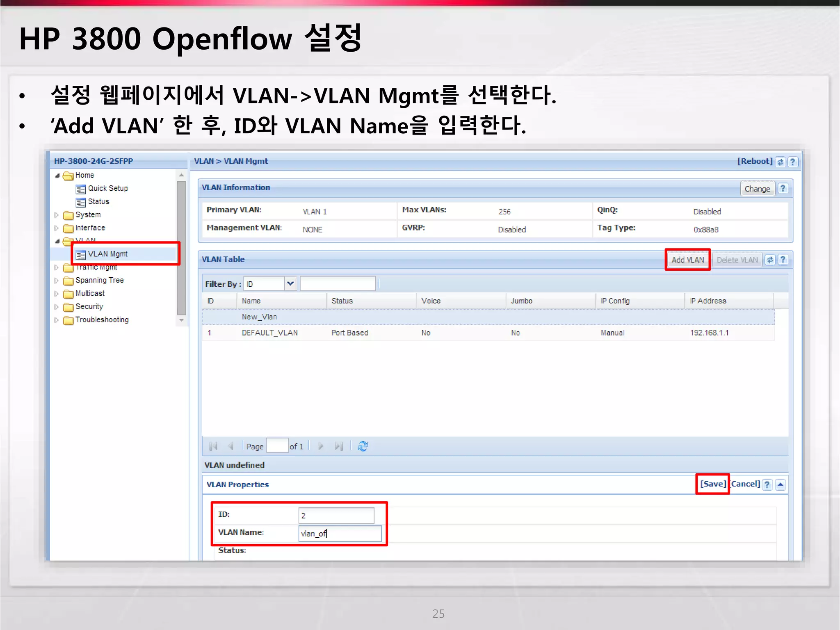The image size is (840, 630).
Task: Expand the Traffic Mgmt folder
Action: click(57, 267)
